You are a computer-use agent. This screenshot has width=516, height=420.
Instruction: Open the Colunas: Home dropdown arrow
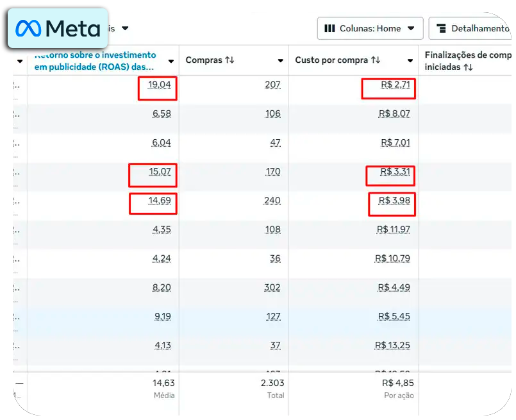411,28
